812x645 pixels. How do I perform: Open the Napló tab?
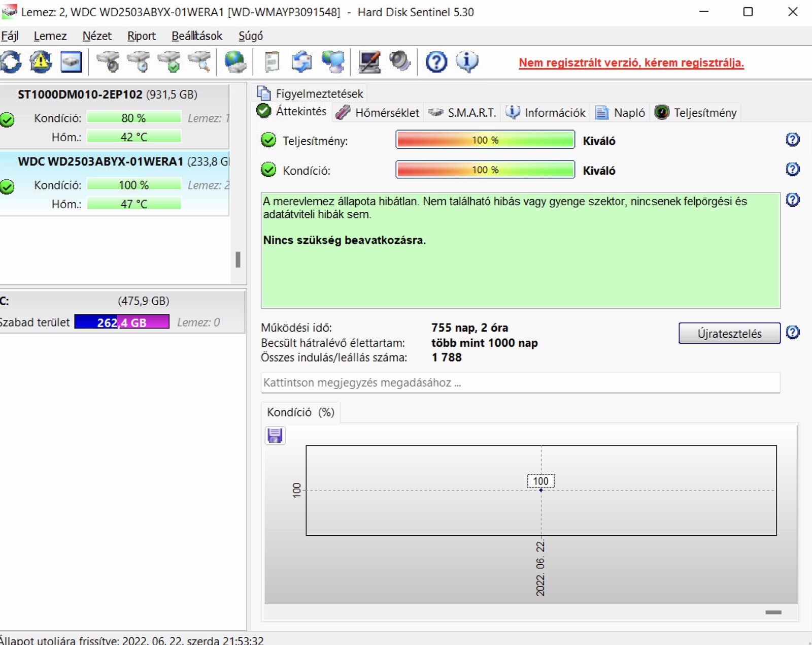[620, 113]
